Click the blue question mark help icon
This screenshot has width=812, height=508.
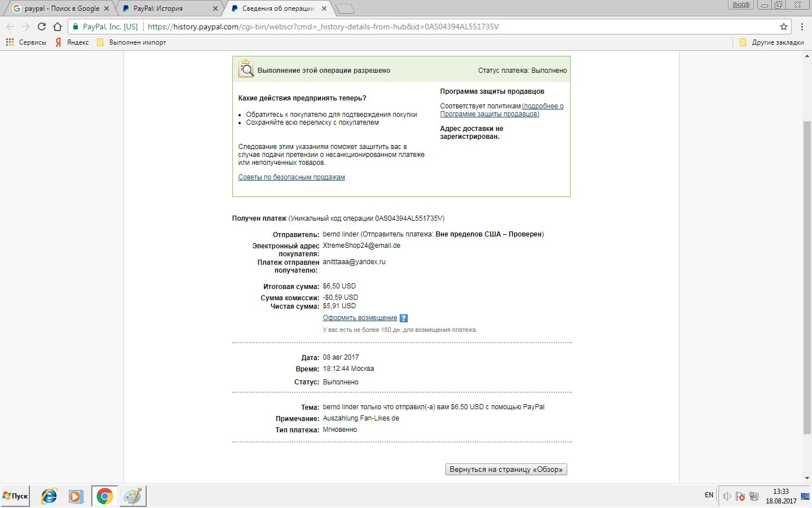coord(403,318)
